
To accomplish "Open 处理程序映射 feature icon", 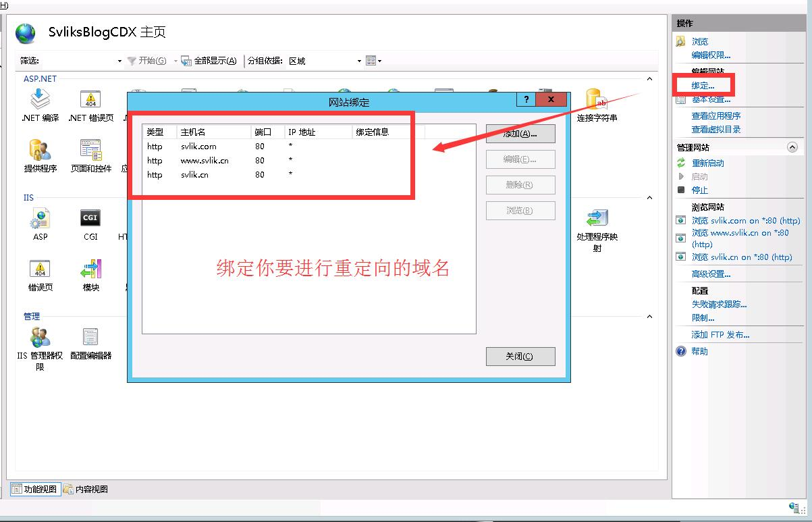I will [x=597, y=224].
